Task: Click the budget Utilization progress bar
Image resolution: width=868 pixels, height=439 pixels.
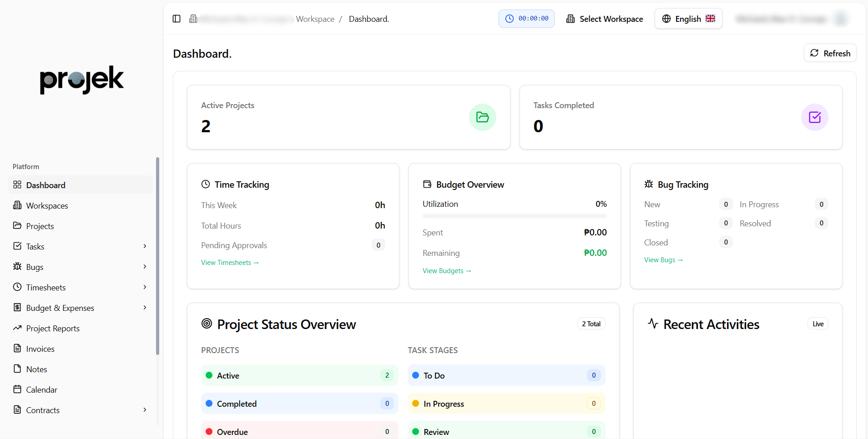Action: (515, 216)
